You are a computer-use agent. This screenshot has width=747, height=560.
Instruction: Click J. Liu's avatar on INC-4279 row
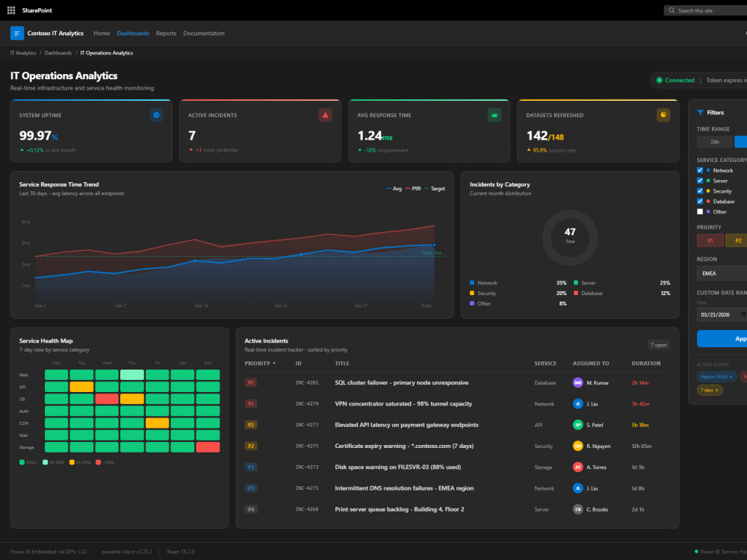point(578,404)
